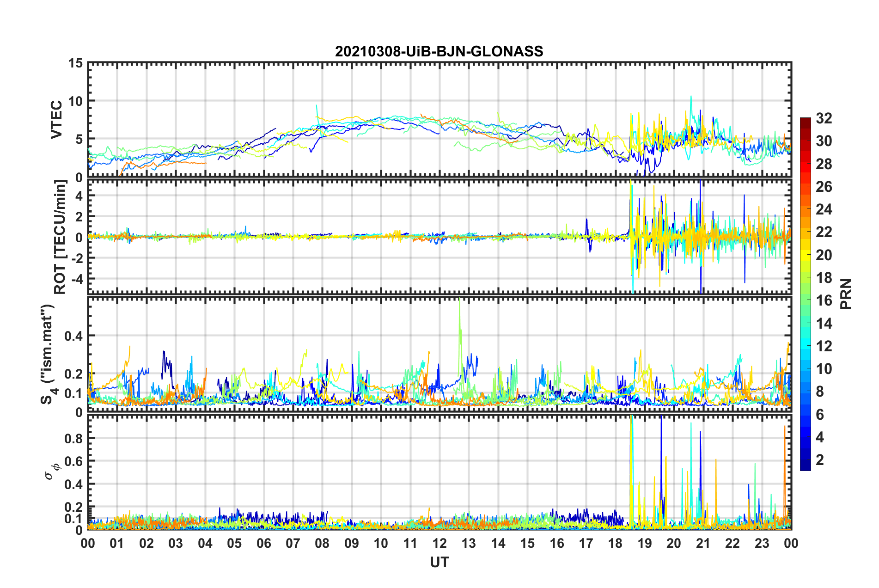Click UT axis tick label 19

click(645, 543)
